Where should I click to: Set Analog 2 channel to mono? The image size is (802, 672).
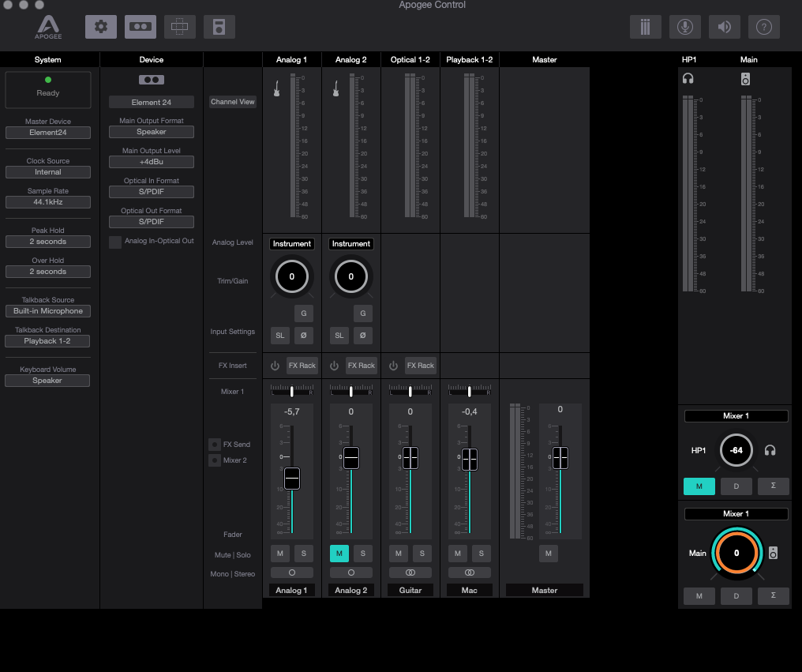[350, 573]
